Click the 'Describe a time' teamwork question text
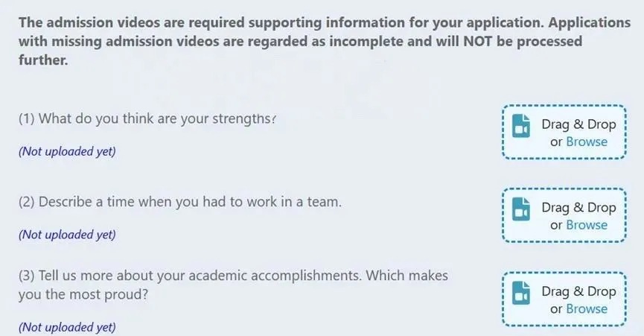Image resolution: width=644 pixels, height=336 pixels. coord(180,202)
